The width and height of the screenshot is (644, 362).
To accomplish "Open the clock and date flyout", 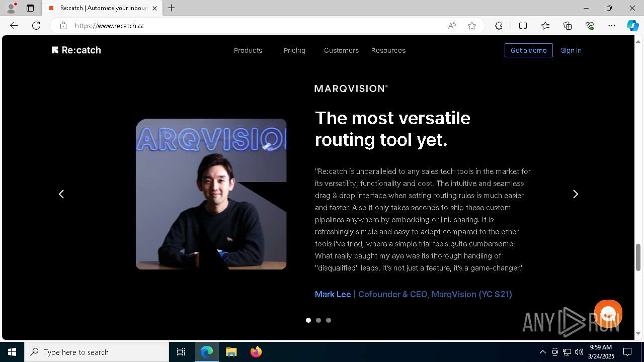I will coord(601,352).
